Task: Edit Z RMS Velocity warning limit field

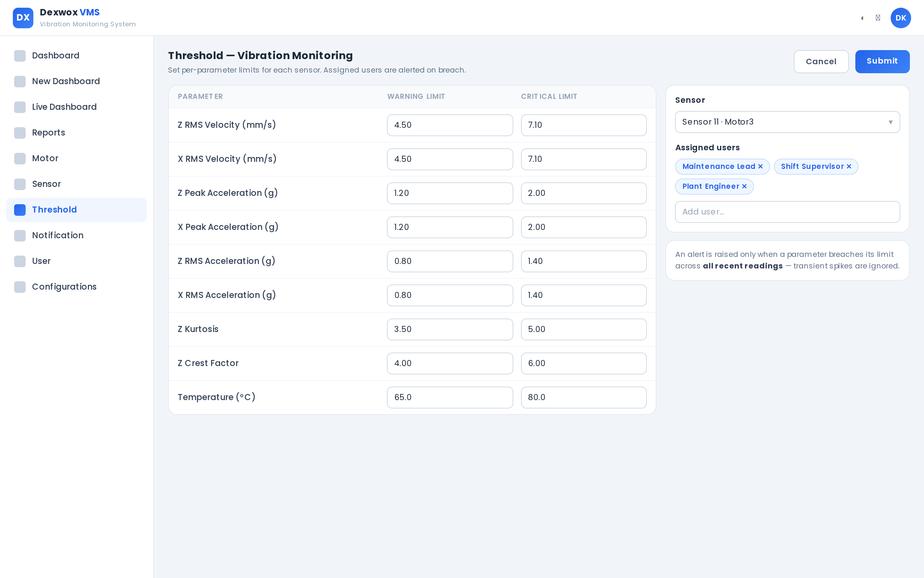Action: (450, 125)
